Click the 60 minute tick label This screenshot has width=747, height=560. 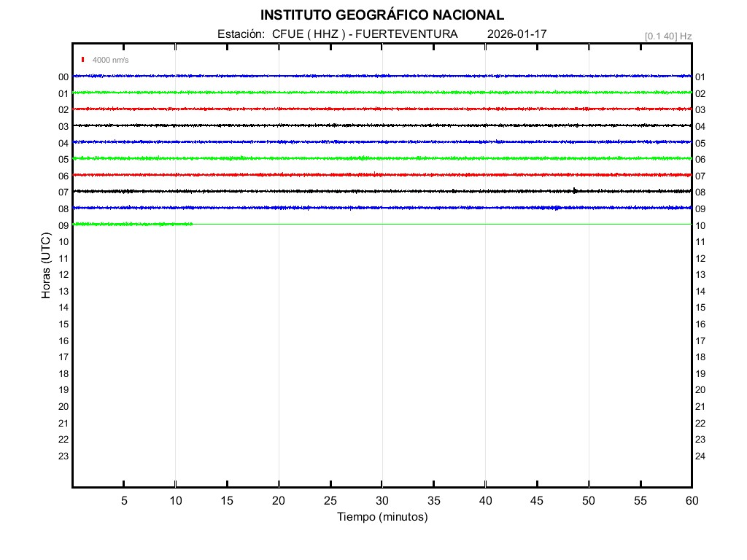click(692, 500)
